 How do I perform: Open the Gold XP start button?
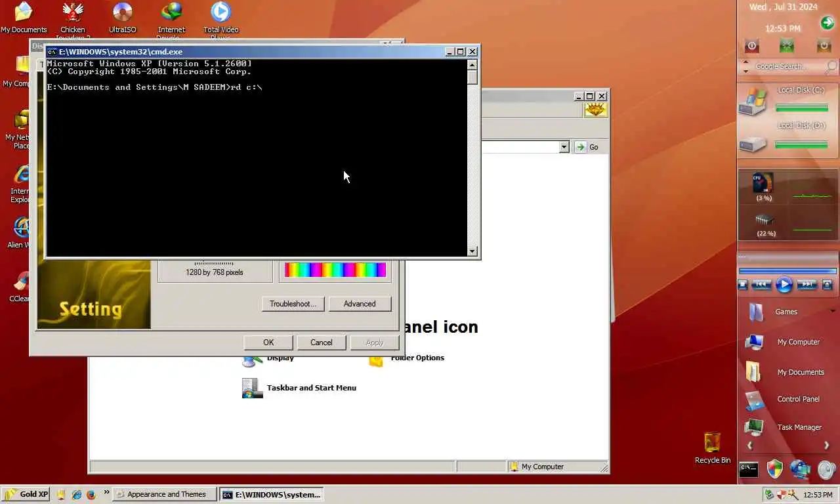tap(26, 494)
